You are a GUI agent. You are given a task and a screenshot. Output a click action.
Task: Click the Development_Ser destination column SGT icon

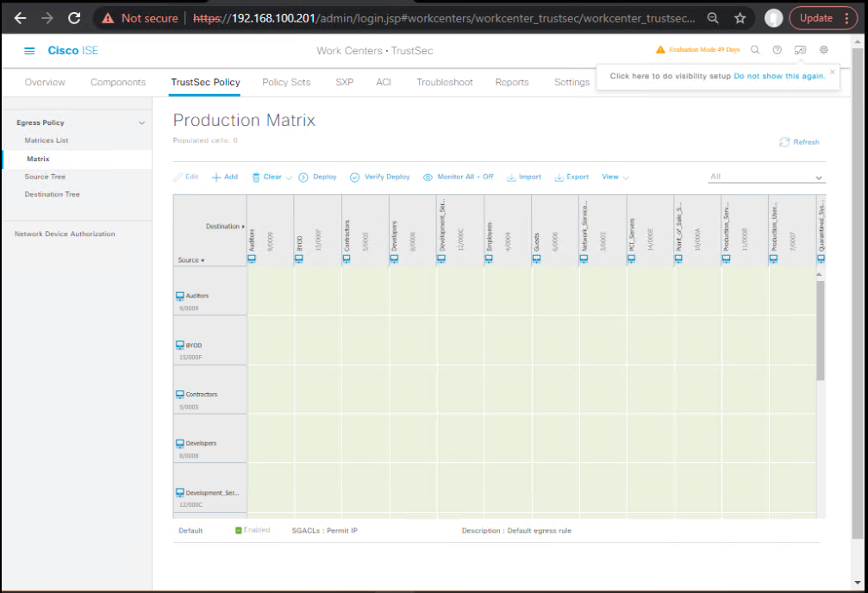click(441, 259)
